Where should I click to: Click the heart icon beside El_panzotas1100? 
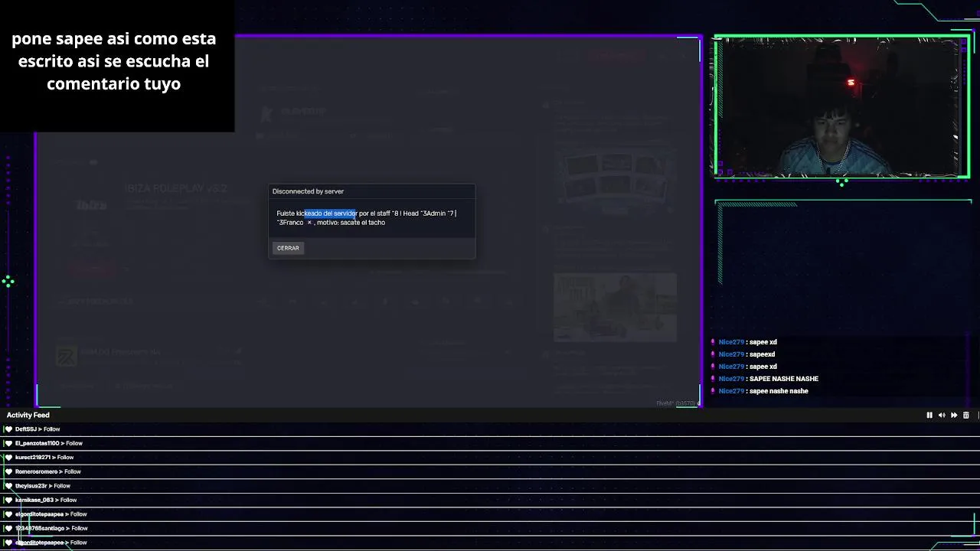pos(8,443)
